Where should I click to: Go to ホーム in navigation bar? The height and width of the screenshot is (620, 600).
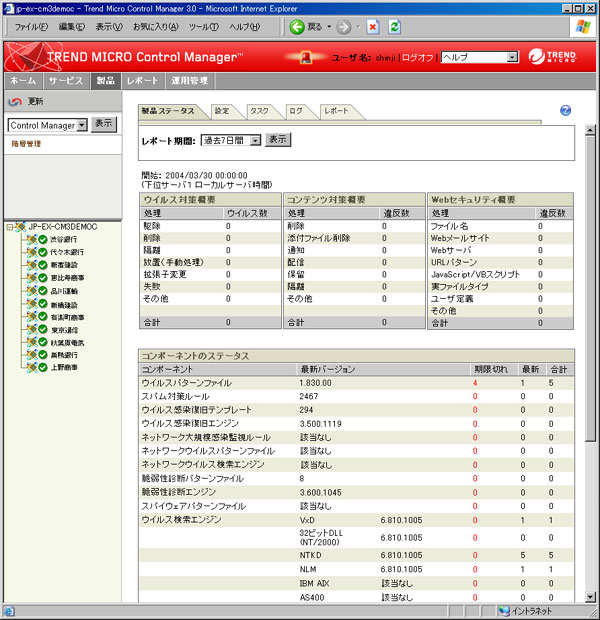(x=23, y=81)
